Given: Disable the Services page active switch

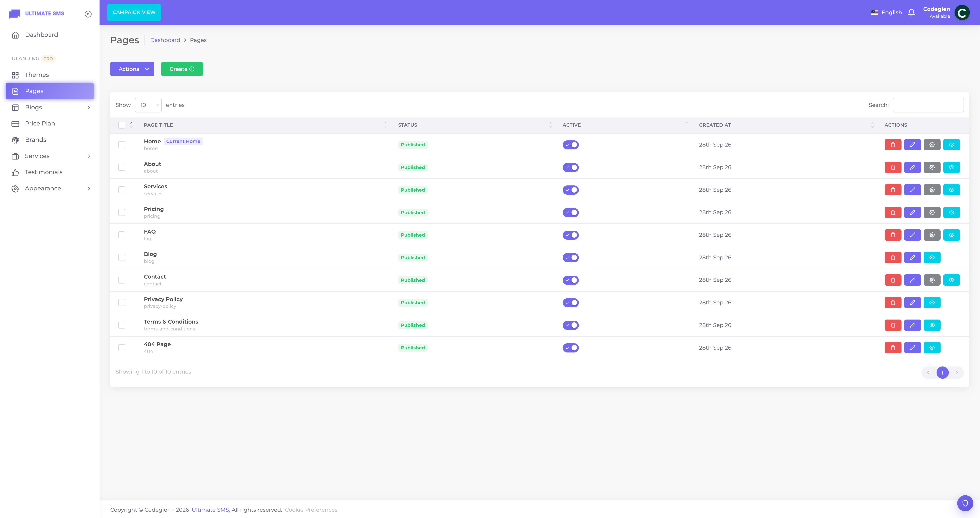Looking at the screenshot, I should pyautogui.click(x=570, y=190).
